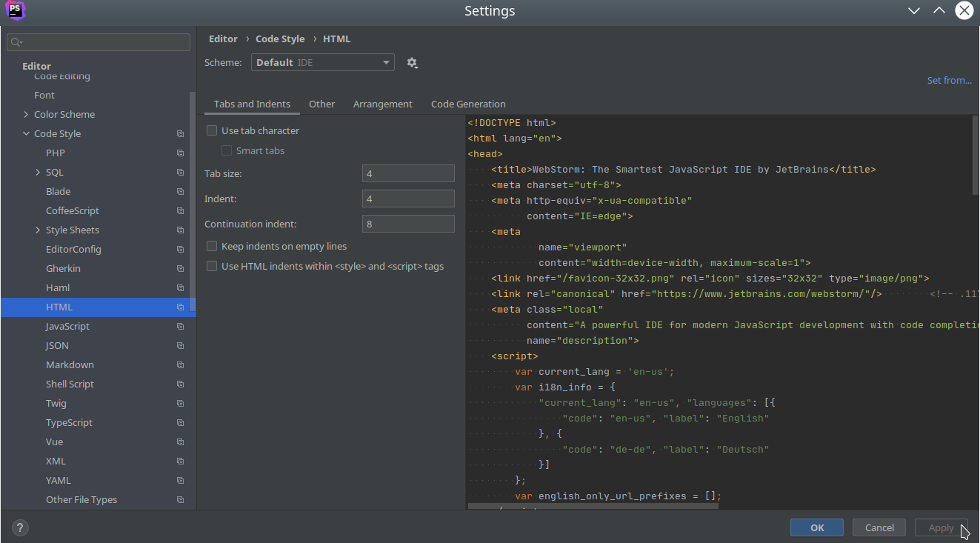
Task: Select Shell Script code style item
Action: [70, 384]
